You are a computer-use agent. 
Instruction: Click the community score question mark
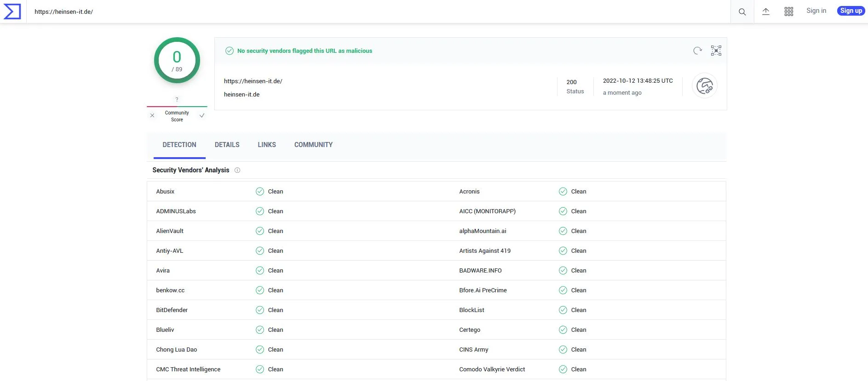[x=177, y=99]
